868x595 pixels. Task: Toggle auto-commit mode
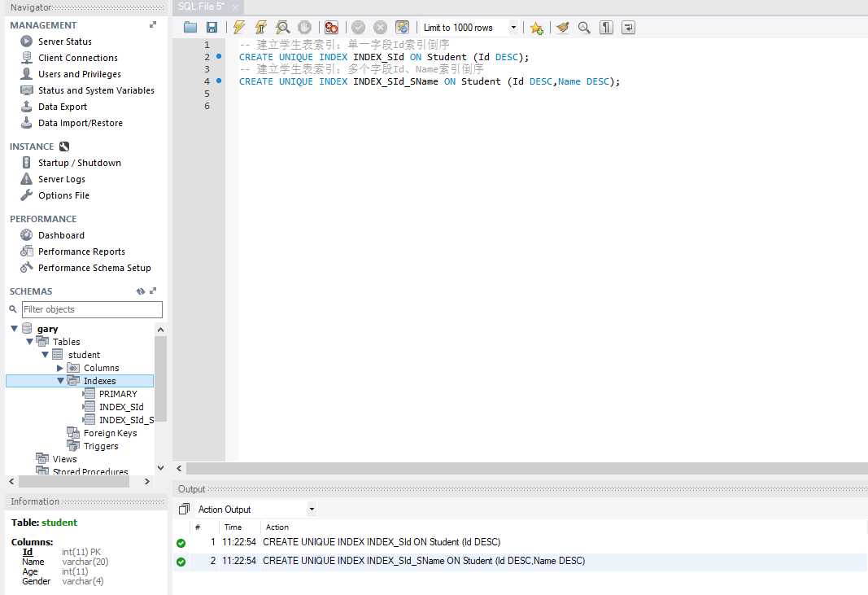tap(403, 27)
